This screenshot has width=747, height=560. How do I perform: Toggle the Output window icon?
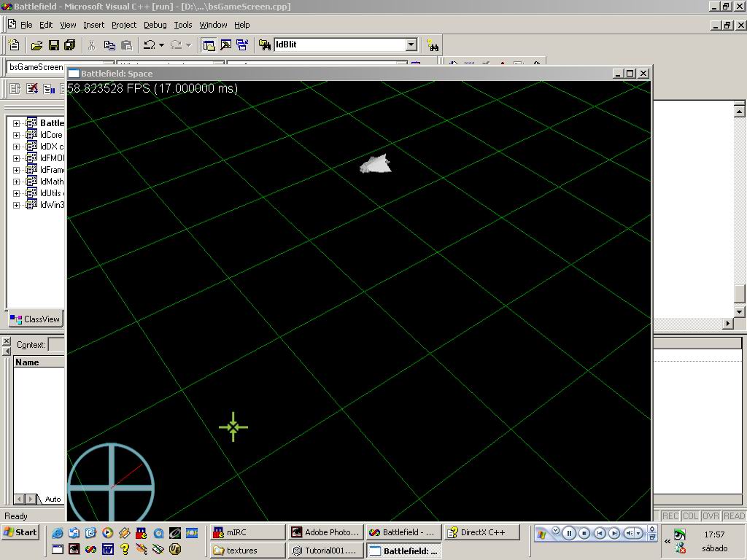226,45
